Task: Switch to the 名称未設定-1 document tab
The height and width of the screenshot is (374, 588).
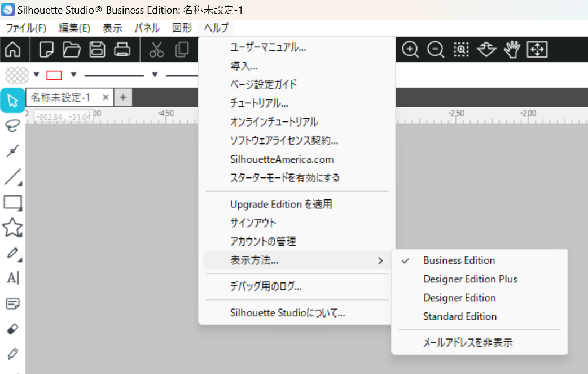Action: 61,98
